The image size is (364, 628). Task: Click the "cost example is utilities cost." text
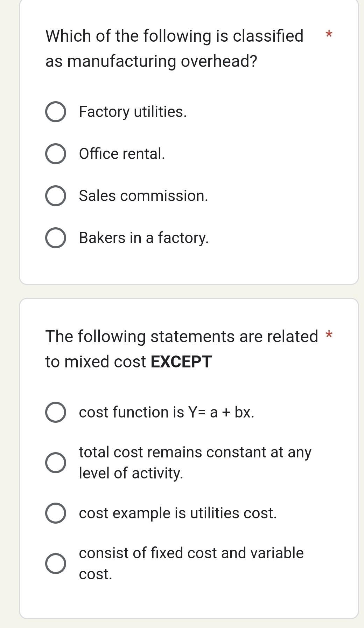coord(178,513)
